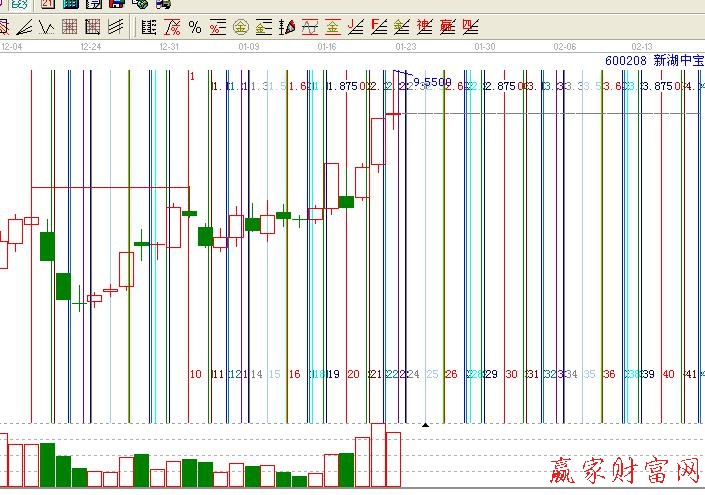Select the red 速 speed line tool icon
This screenshot has width=705, height=495.
tap(424, 27)
